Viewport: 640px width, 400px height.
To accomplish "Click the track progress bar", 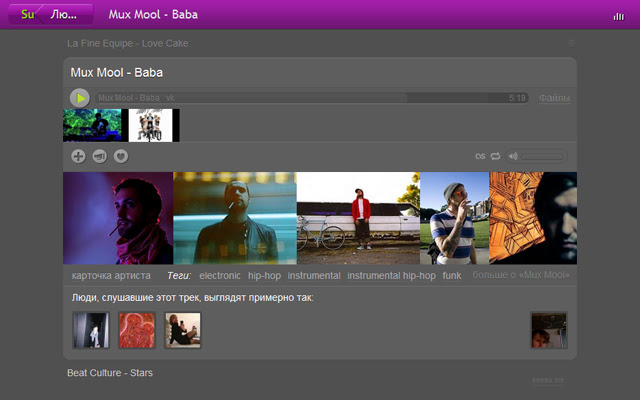I will (312, 98).
